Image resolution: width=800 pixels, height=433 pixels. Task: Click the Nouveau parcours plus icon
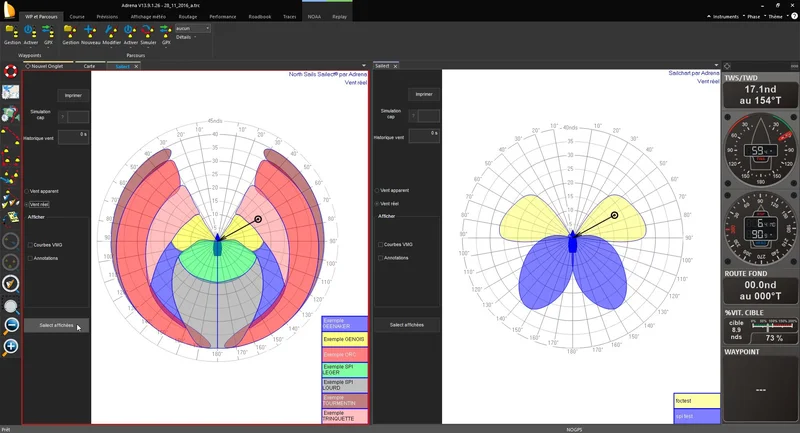pos(91,32)
